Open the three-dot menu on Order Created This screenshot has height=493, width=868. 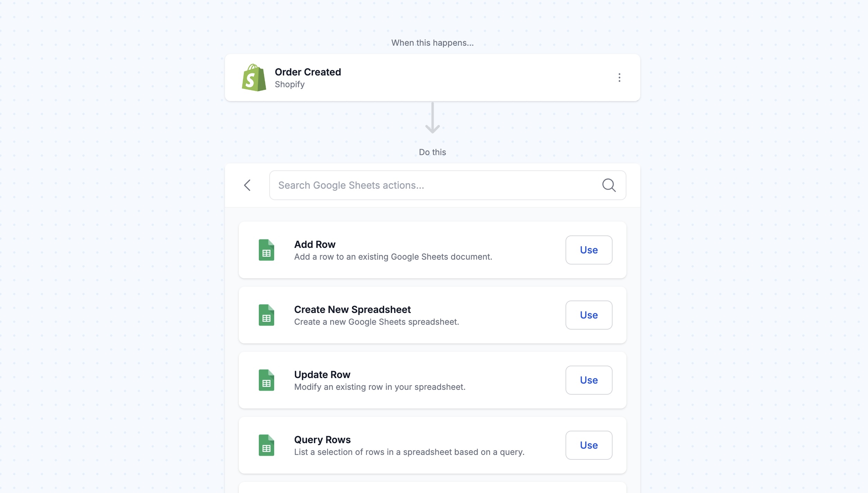pos(619,78)
